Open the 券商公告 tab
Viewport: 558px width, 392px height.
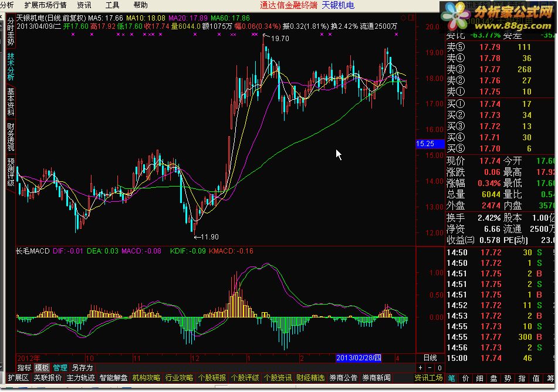coord(343,378)
